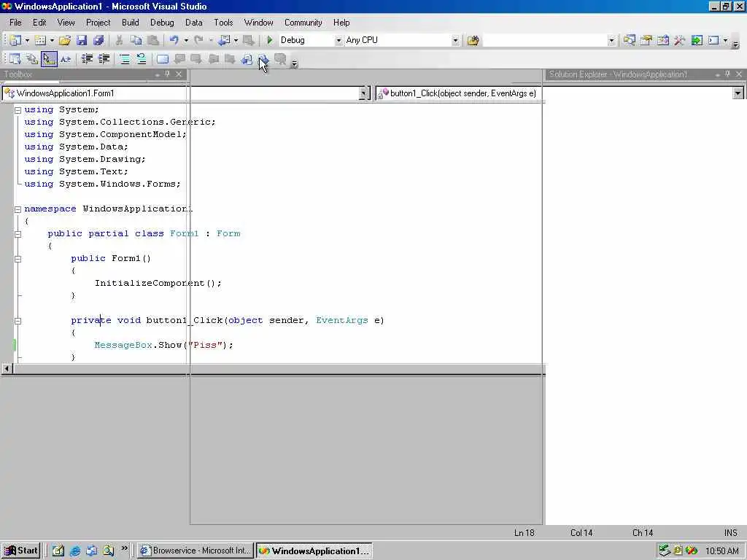Image resolution: width=747 pixels, height=560 pixels.
Task: Click the Windows Start button
Action: click(21, 551)
